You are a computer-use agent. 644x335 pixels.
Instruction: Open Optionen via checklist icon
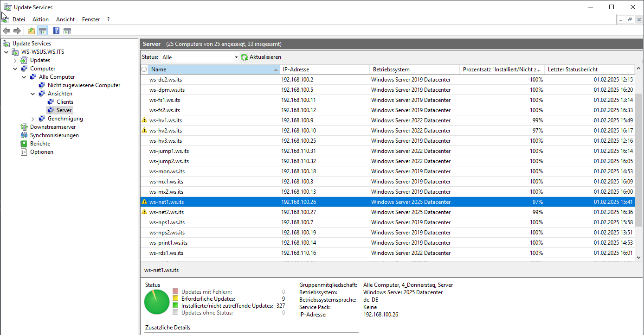tap(24, 152)
